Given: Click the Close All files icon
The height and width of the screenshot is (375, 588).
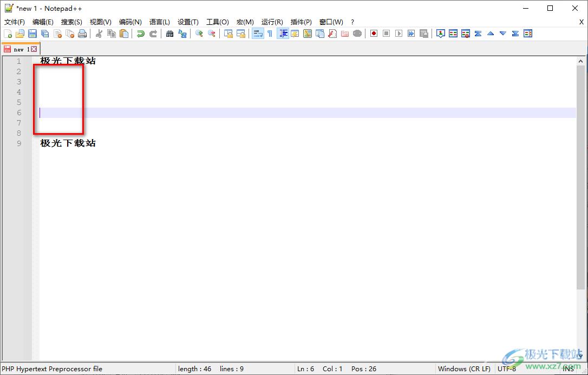Looking at the screenshot, I should [70, 34].
